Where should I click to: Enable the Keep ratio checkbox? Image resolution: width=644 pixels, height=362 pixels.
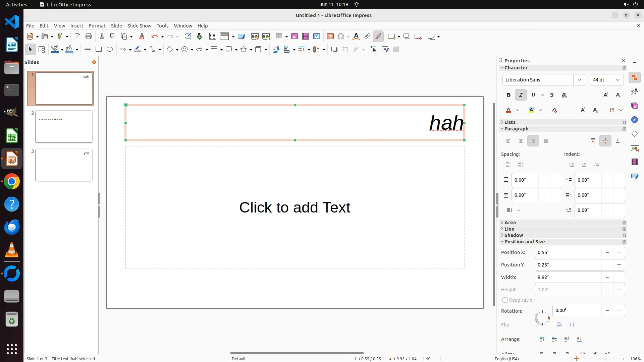505,300
